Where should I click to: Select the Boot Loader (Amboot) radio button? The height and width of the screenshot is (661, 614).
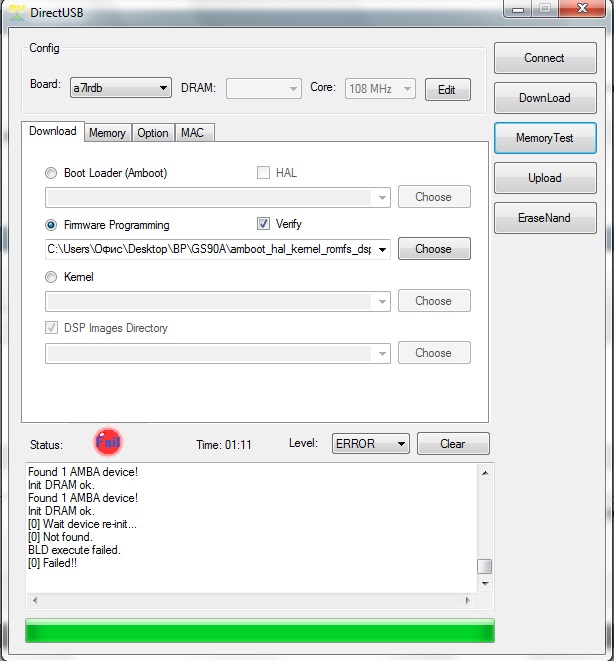click(x=51, y=173)
